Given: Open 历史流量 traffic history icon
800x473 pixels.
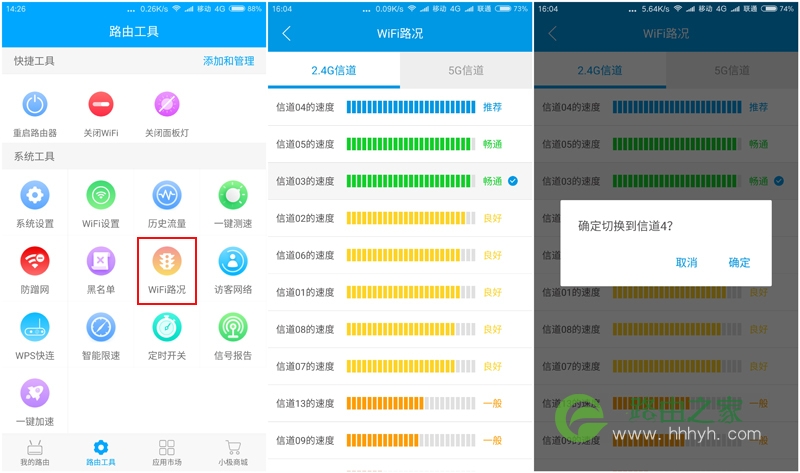Looking at the screenshot, I should 167,195.
